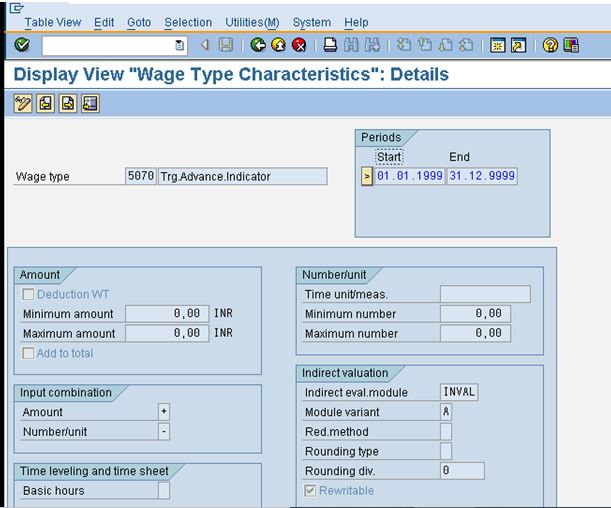
Task: Click the Rounding div. field
Action: (463, 471)
